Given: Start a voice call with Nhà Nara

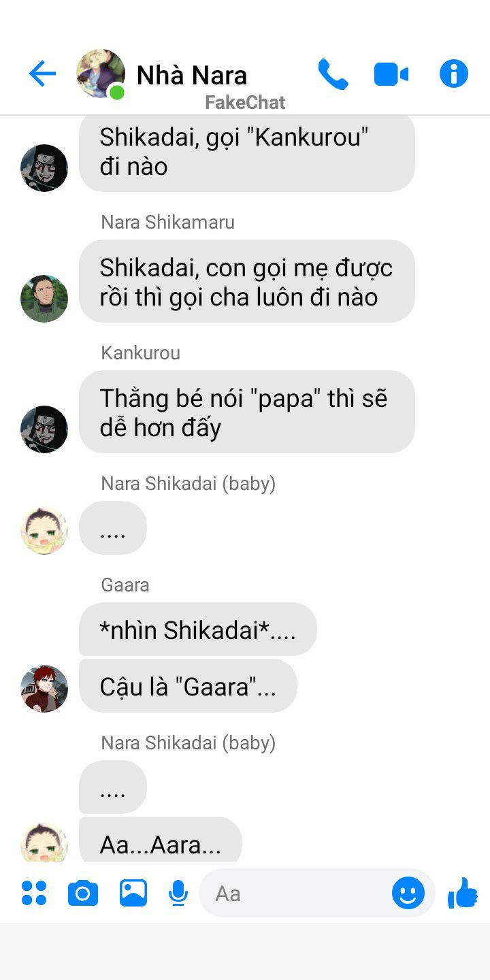Looking at the screenshot, I should pyautogui.click(x=333, y=73).
